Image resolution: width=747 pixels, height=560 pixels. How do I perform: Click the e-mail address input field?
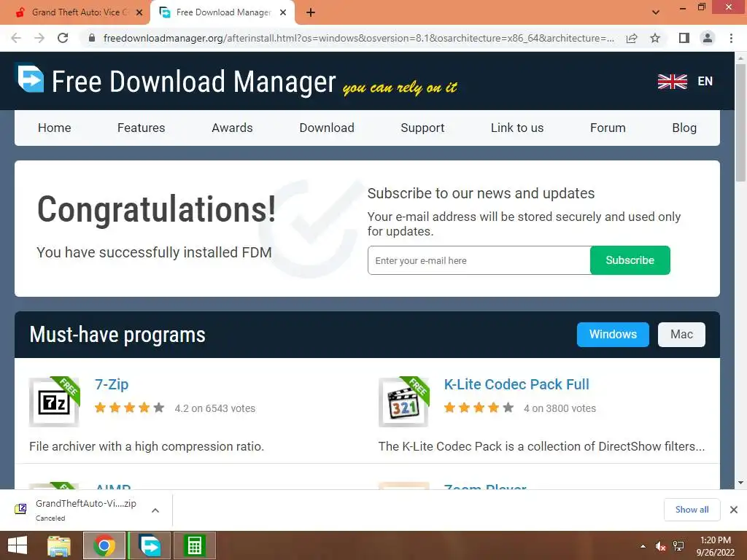pos(479,260)
